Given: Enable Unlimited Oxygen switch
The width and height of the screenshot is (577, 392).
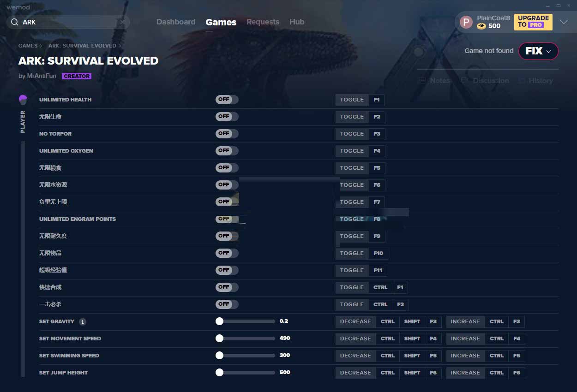Looking at the screenshot, I should pos(227,151).
